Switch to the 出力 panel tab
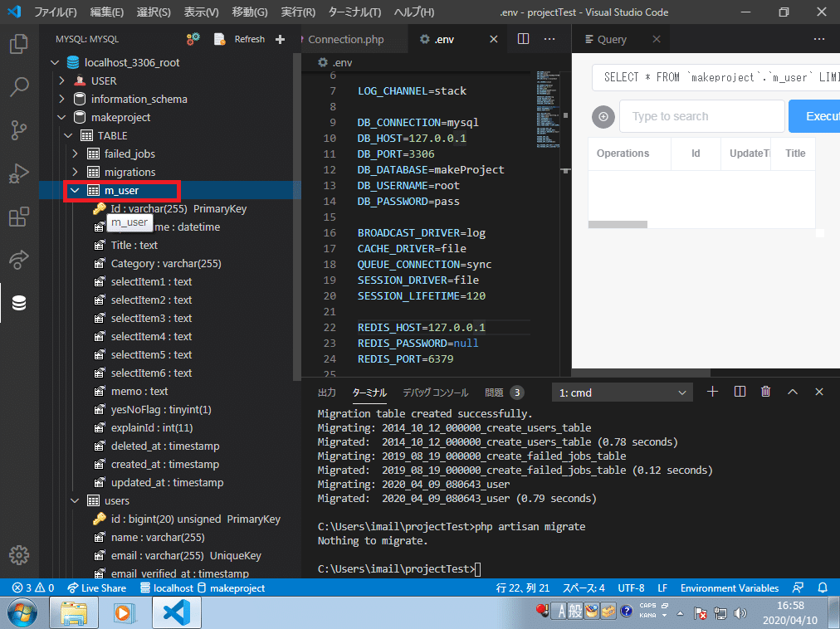 click(x=327, y=393)
